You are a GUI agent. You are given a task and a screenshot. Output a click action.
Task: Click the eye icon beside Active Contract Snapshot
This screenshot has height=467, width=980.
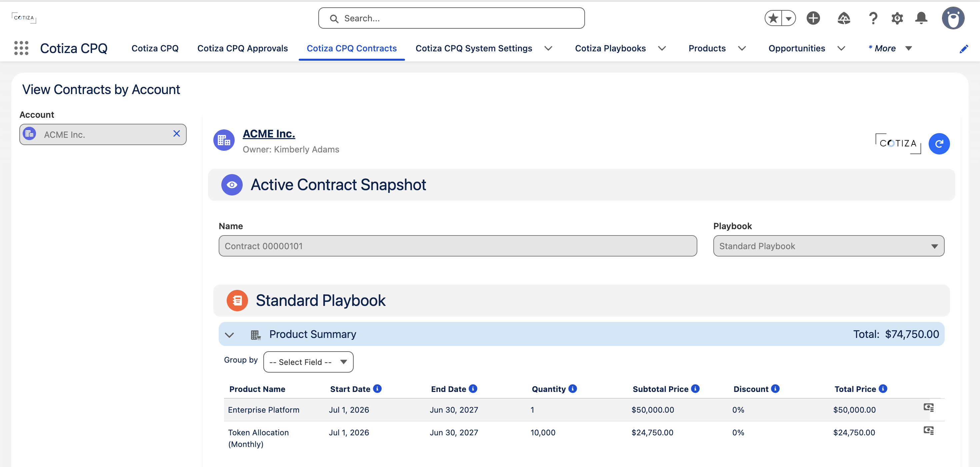click(232, 184)
